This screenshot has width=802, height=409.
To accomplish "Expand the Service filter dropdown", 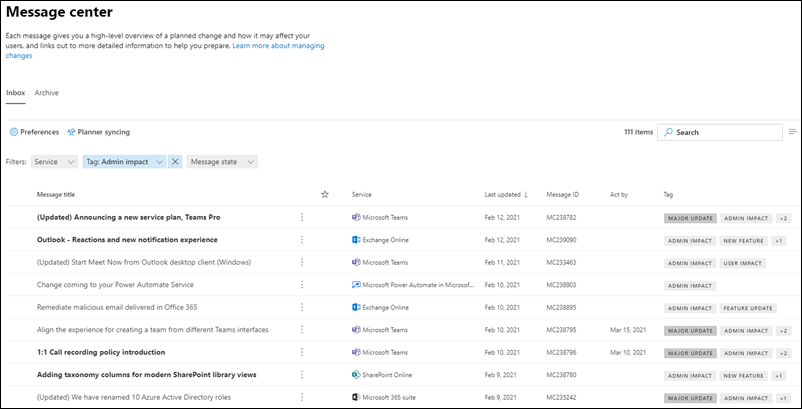I will [54, 162].
